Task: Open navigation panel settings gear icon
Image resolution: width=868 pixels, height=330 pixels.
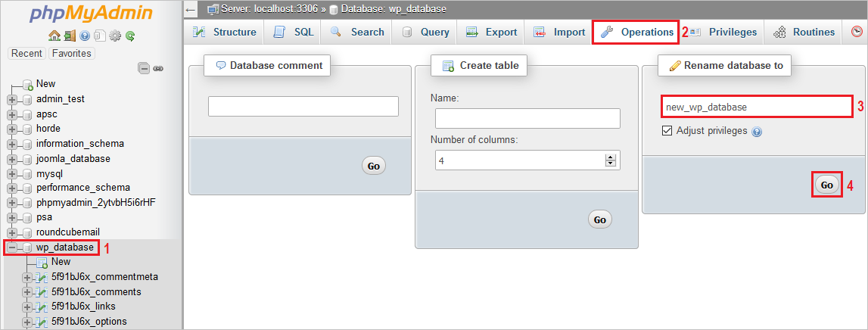Action: 115,36
